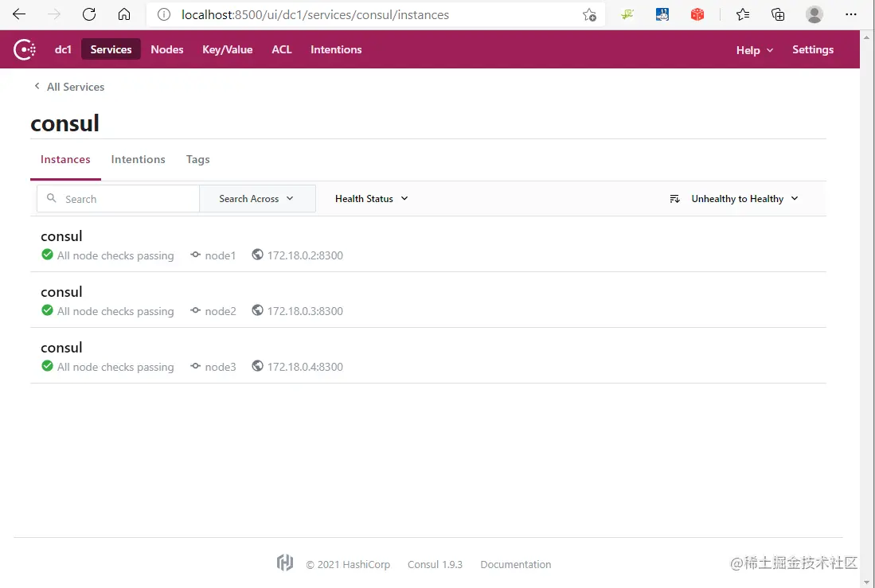Screen dimensions: 875x588
Task: Open the browser profile avatar
Action: click(814, 14)
